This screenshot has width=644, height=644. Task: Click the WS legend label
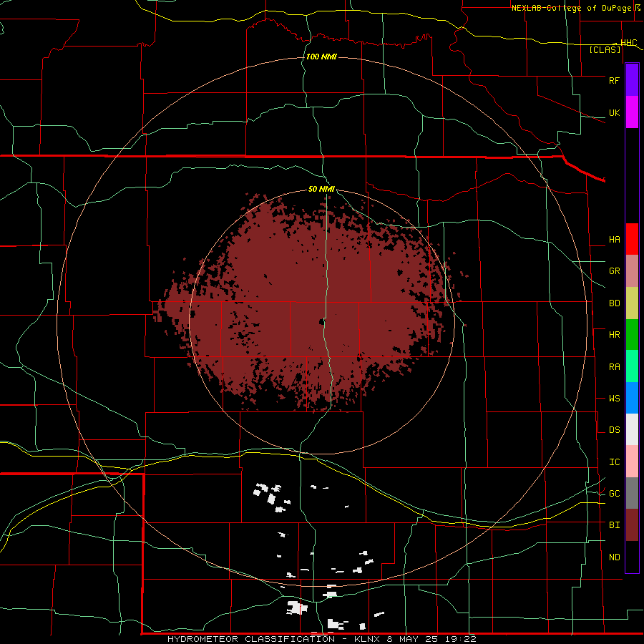[x=614, y=399]
